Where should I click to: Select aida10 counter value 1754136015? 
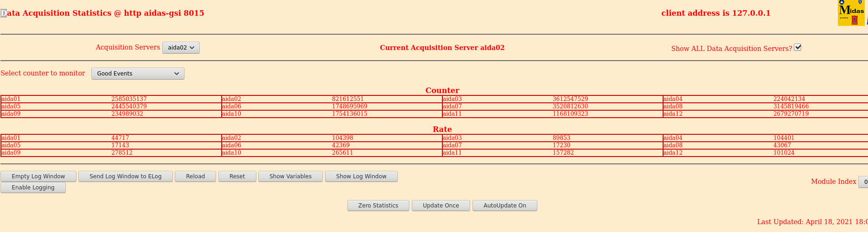pos(350,114)
